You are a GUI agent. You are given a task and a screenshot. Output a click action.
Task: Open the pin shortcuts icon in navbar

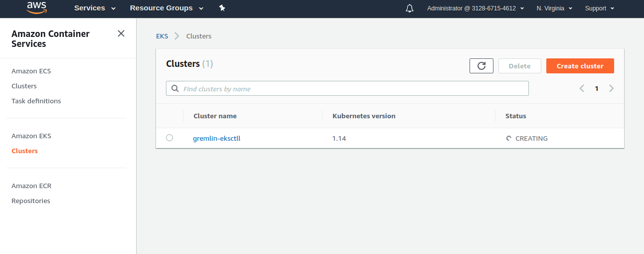click(222, 8)
